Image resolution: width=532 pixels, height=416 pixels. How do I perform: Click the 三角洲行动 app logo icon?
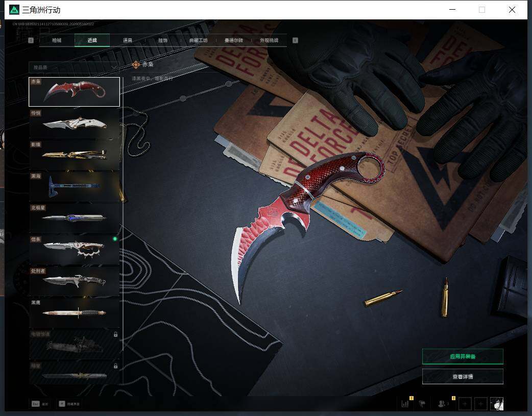14,10
